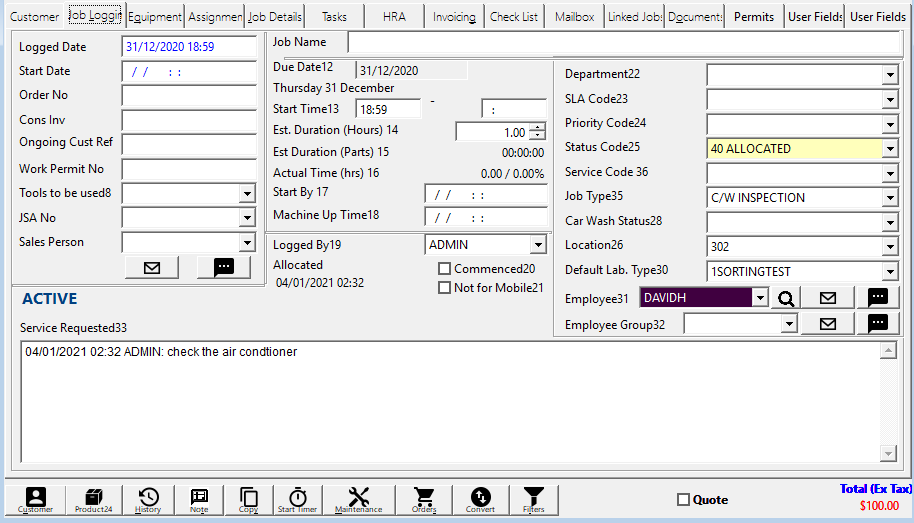Screen dimensions: 914x523
Task: Open the Check List tab
Action: pyautogui.click(x=514, y=17)
